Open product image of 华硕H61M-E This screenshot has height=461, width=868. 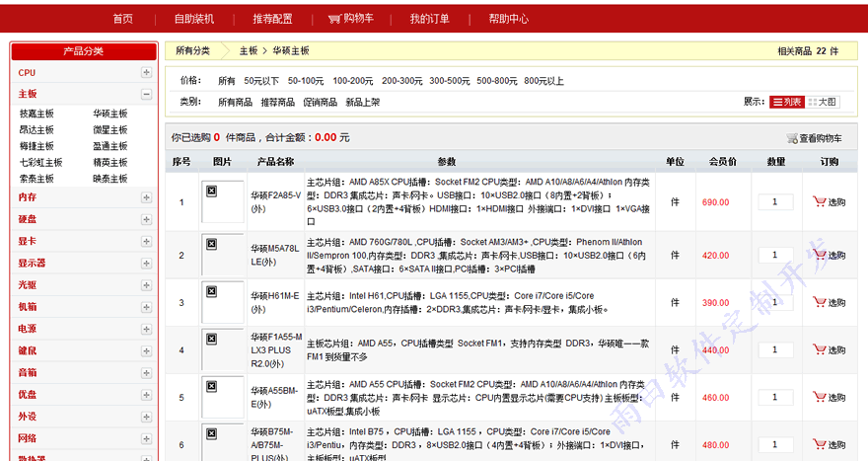(223, 302)
